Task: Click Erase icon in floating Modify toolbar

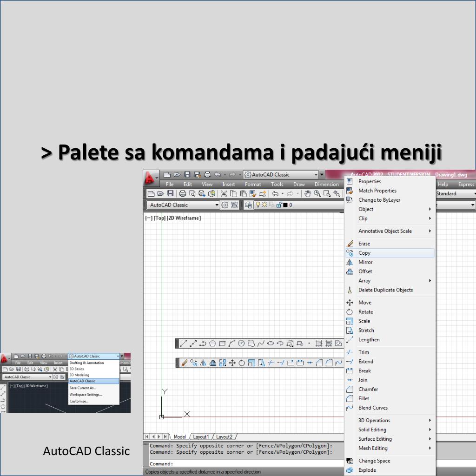Action: (x=184, y=363)
